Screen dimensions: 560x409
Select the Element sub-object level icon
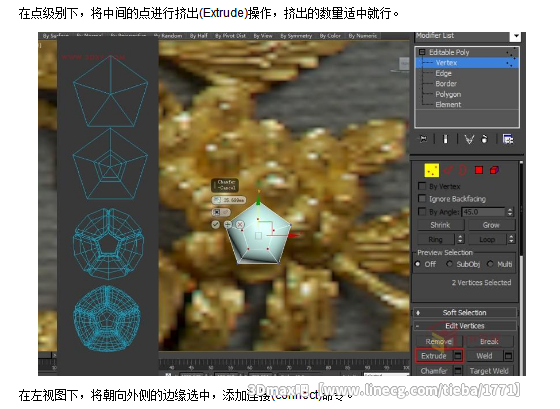coord(494,170)
